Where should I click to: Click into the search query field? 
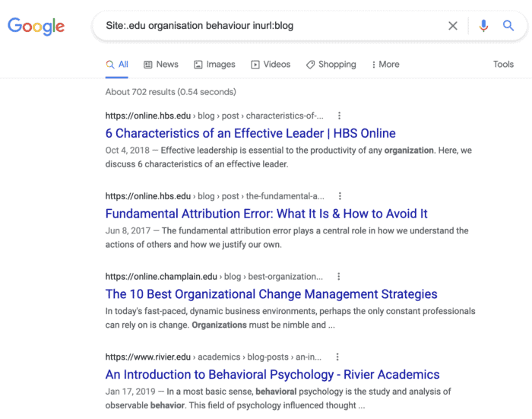(271, 26)
